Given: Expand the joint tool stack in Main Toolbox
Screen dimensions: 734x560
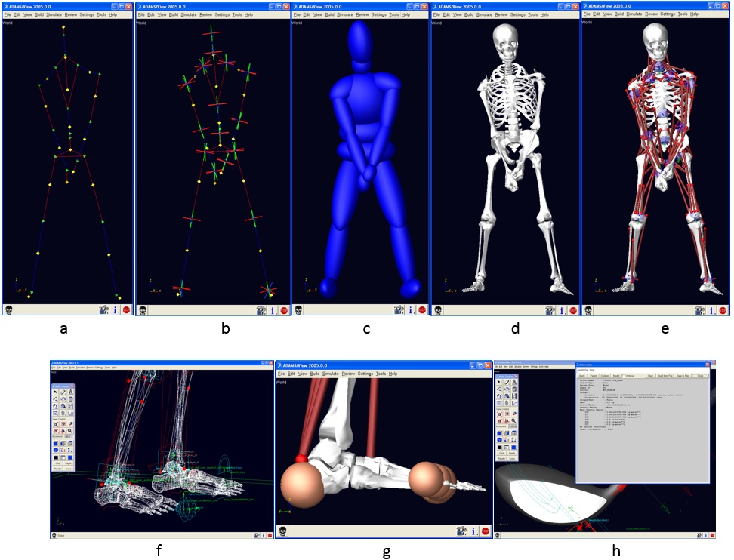Looking at the screenshot, I should pos(498,389).
